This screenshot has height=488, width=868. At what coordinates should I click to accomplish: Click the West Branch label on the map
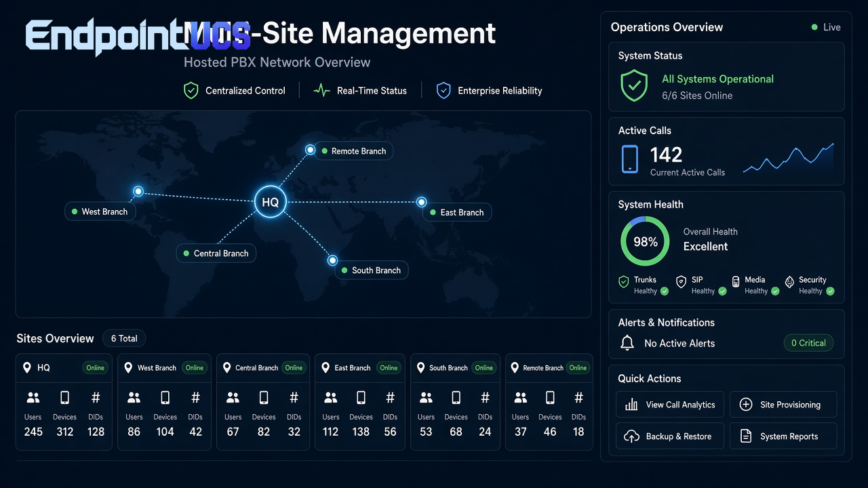tap(100, 211)
